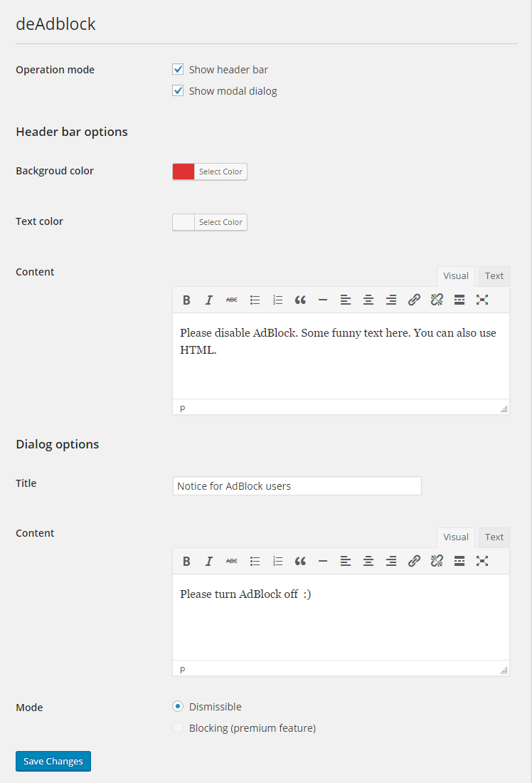Switch Dialog content to Text tab
This screenshot has width=532, height=783.
pos(494,537)
